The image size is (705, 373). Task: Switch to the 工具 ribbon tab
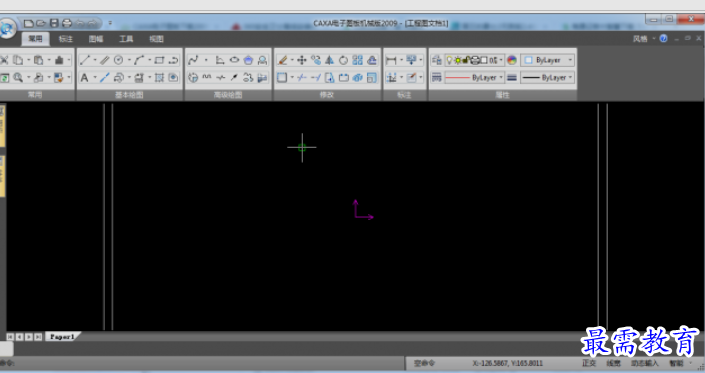pos(126,39)
